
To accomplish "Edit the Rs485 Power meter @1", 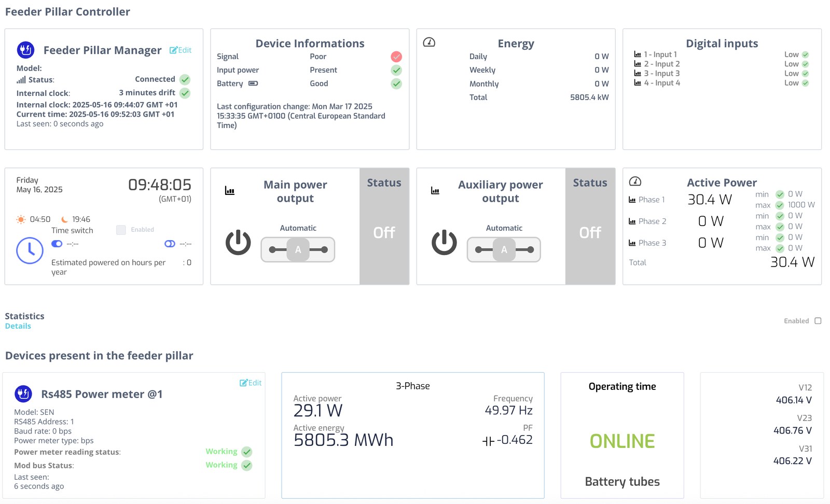I will pyautogui.click(x=251, y=383).
